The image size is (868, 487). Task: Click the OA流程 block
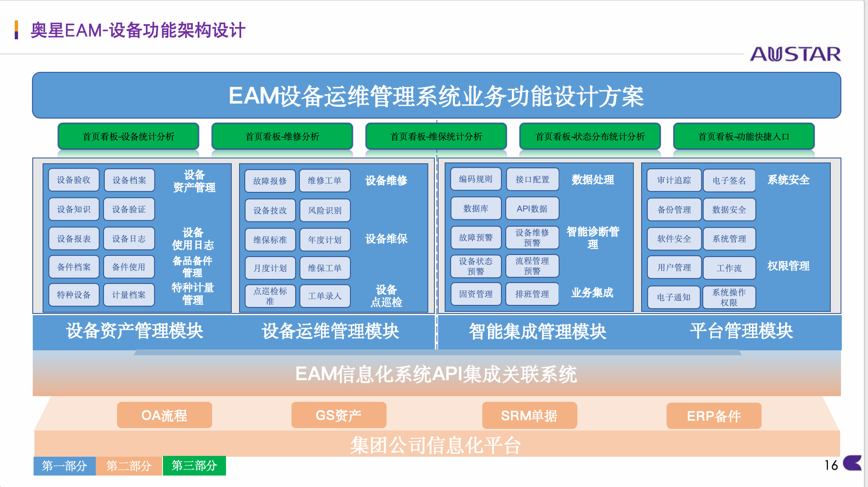(x=164, y=415)
